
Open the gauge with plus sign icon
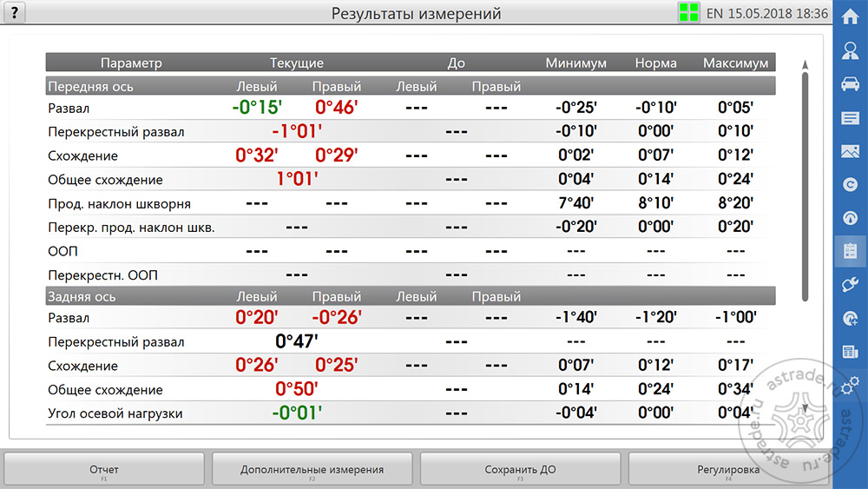851,319
